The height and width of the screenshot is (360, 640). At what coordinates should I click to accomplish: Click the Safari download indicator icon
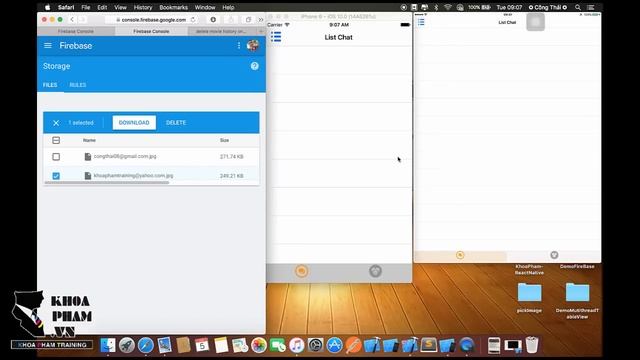coord(213,20)
